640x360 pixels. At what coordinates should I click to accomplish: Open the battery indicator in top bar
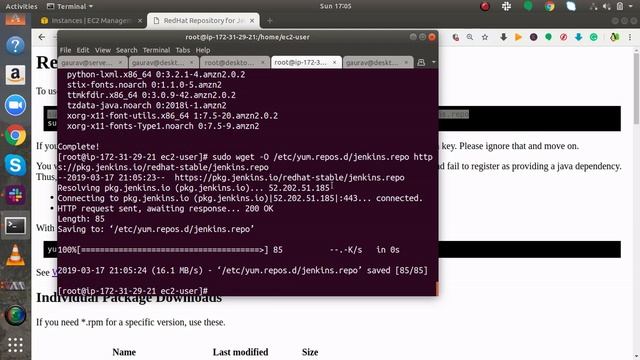point(620,6)
